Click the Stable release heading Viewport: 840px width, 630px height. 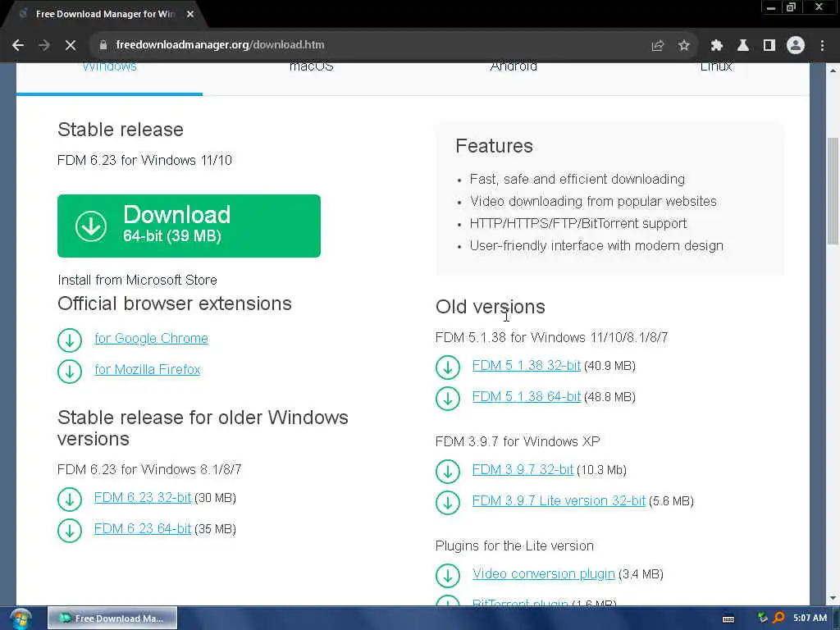point(121,130)
